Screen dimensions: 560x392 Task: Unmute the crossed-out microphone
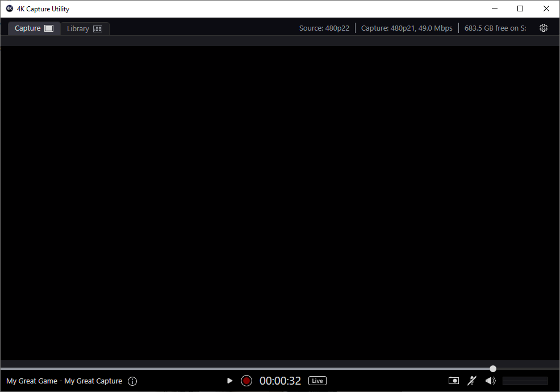[x=472, y=381]
